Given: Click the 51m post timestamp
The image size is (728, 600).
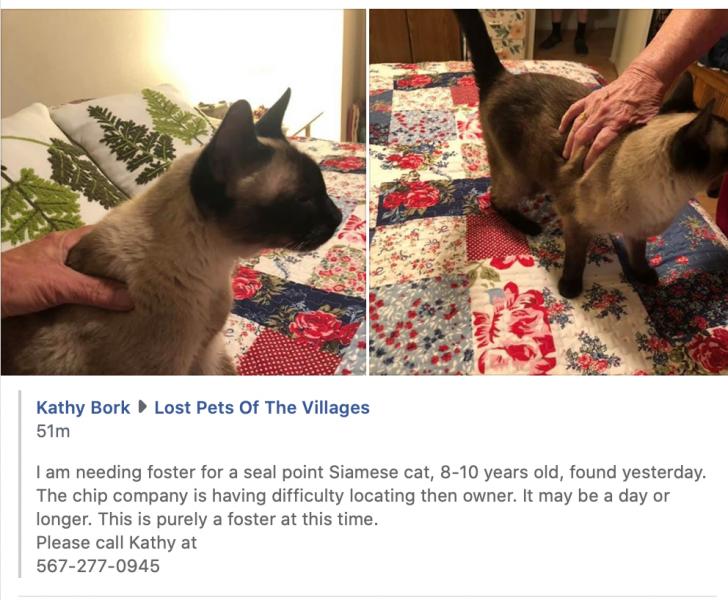Looking at the screenshot, I should point(53,431).
